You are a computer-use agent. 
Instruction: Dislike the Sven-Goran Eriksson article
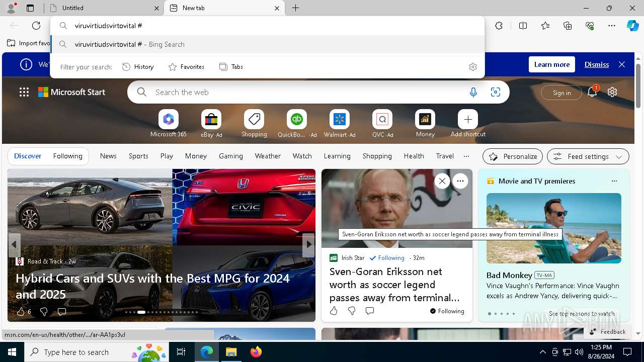tap(352, 311)
